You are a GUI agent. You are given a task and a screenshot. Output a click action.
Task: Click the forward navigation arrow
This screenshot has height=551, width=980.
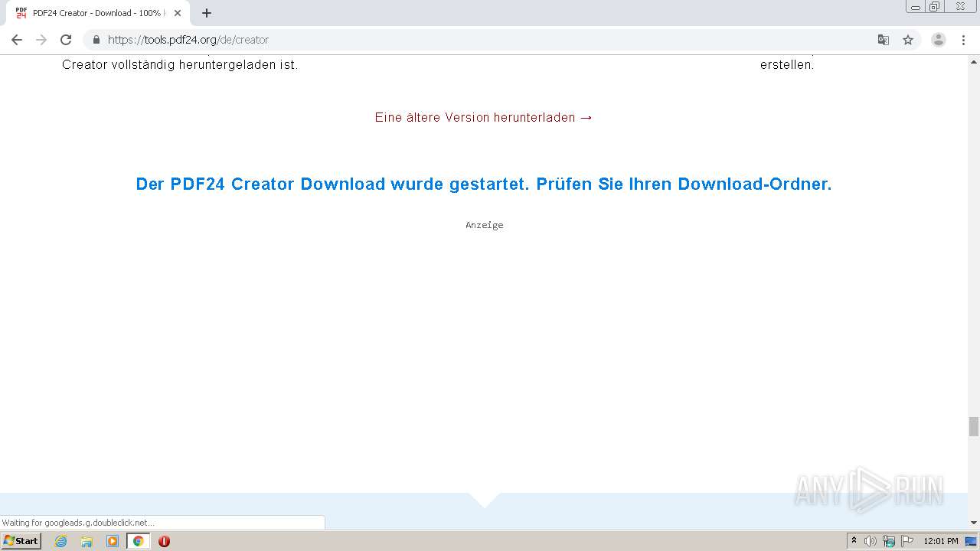click(x=41, y=40)
